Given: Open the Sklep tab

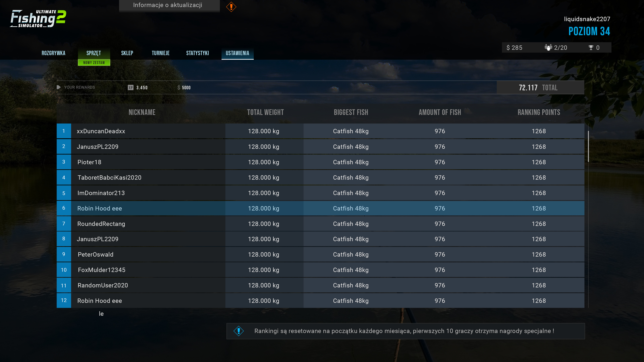Looking at the screenshot, I should point(127,53).
